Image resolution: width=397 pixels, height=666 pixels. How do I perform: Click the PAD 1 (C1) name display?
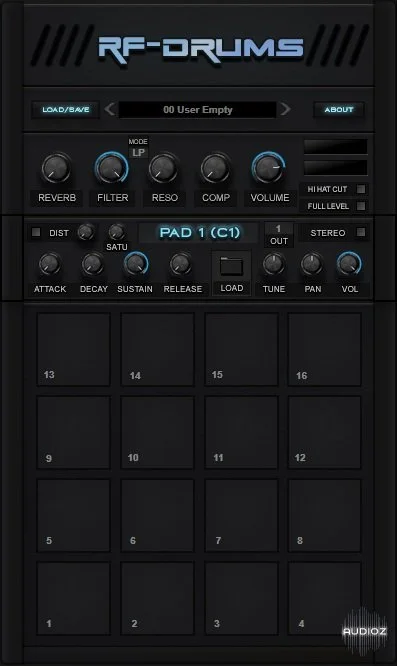[x=200, y=233]
